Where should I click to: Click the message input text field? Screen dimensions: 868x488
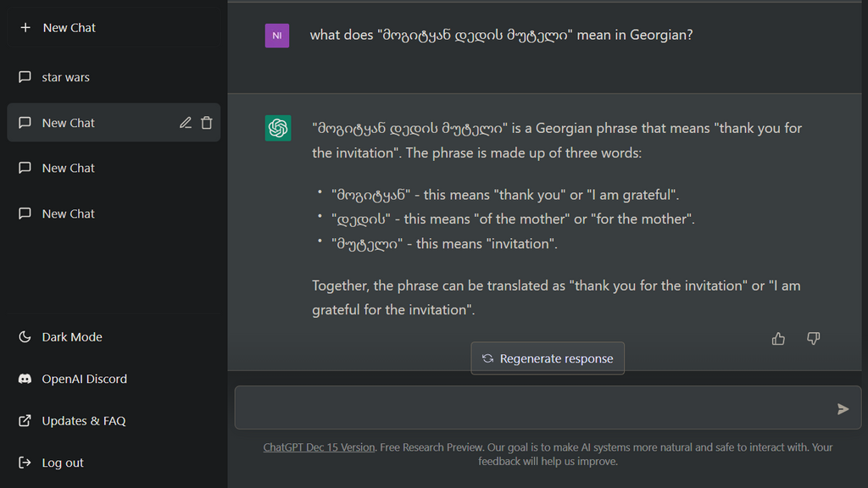point(534,408)
